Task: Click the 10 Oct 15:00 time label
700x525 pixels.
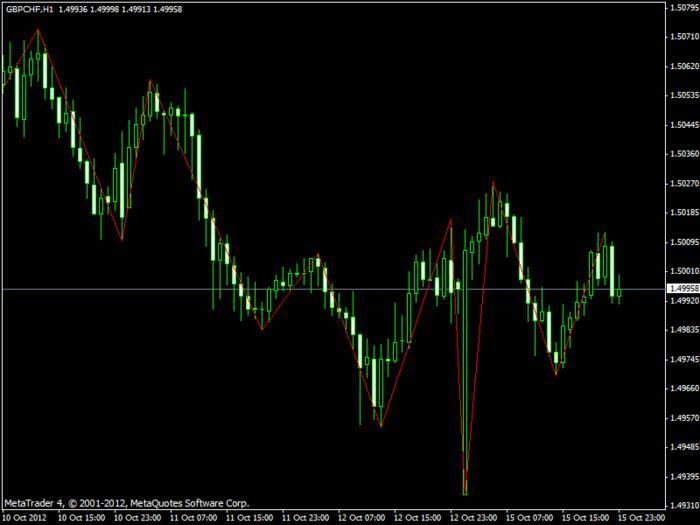Action: [82, 518]
